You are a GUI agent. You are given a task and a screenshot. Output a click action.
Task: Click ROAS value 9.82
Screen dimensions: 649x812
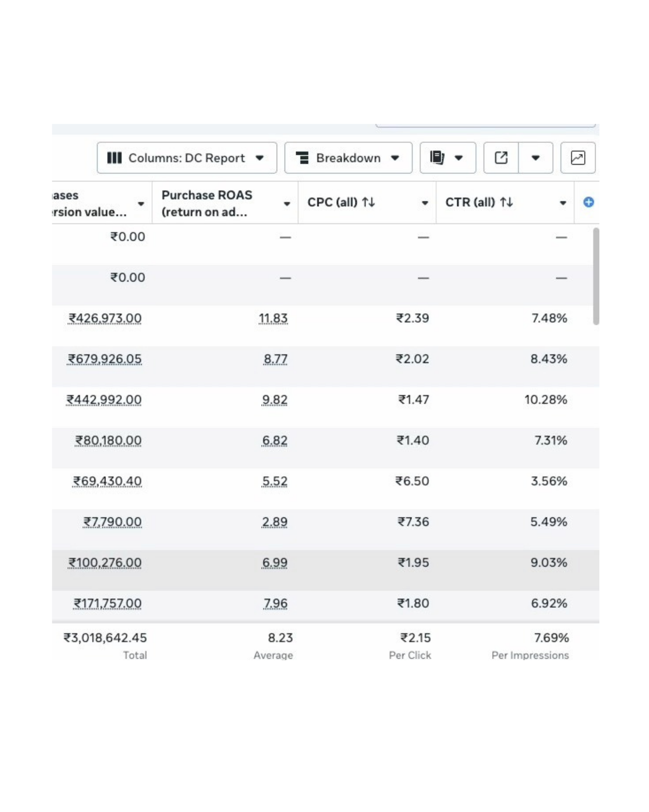pos(274,400)
